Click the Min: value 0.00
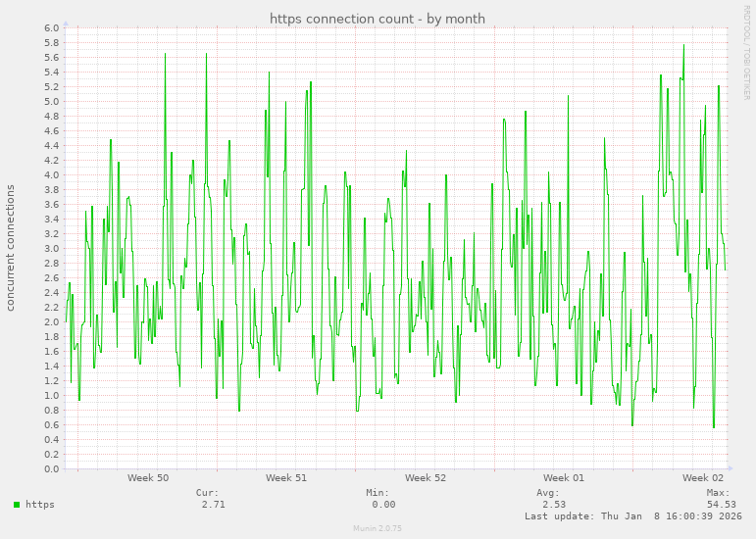 click(x=383, y=505)
